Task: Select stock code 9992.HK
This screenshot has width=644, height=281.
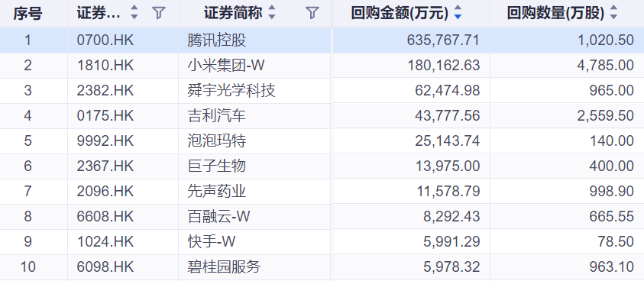Action: point(105,141)
